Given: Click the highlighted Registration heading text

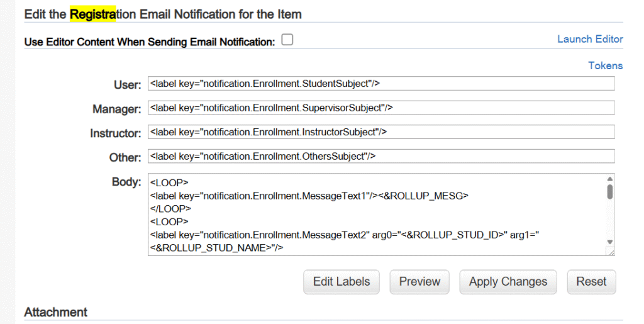Looking at the screenshot, I should pos(92,14).
